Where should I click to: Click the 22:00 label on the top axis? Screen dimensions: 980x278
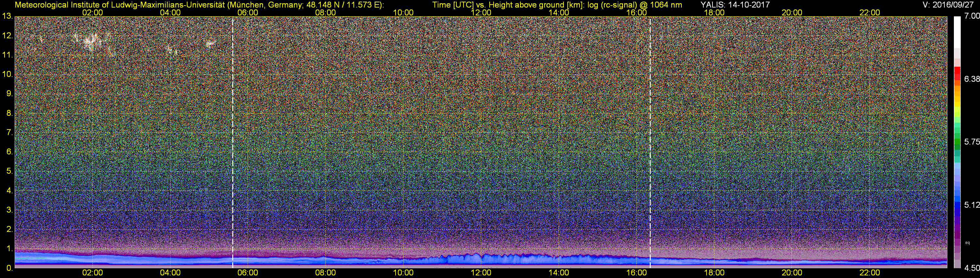coord(870,12)
